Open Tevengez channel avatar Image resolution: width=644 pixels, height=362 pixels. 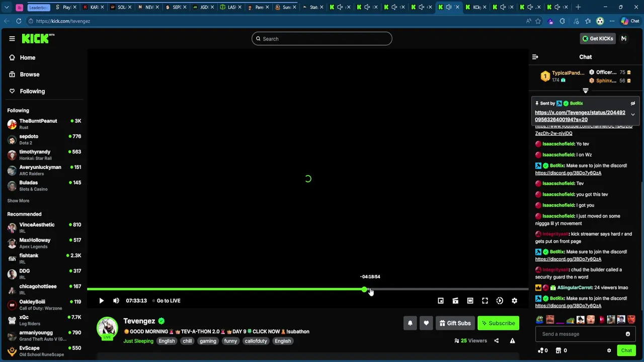coord(107,328)
